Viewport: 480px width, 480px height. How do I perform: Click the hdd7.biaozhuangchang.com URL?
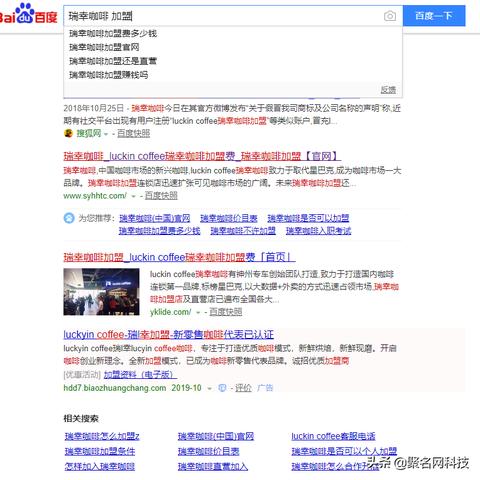pos(115,388)
